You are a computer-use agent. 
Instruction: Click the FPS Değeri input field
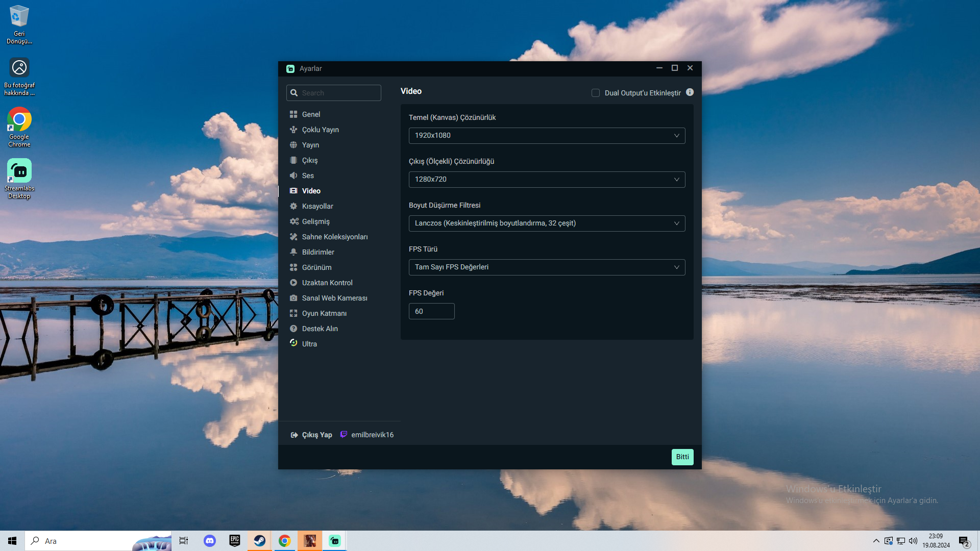[x=431, y=311]
